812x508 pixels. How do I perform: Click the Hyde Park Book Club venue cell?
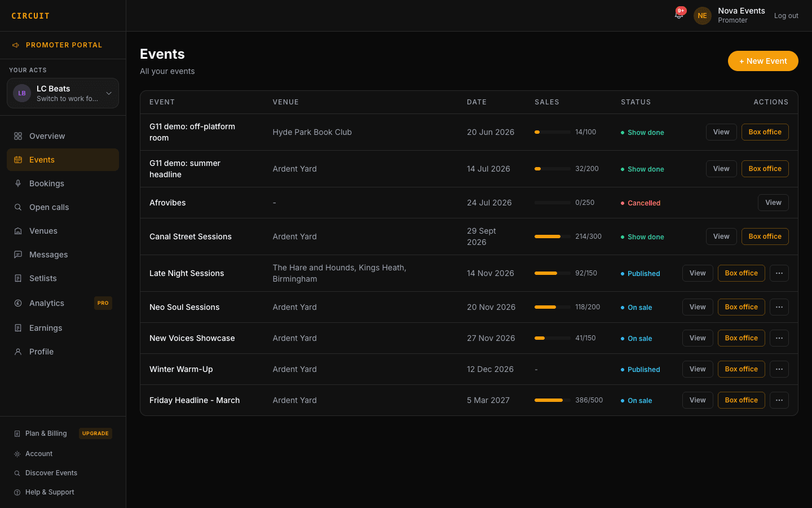click(x=312, y=132)
